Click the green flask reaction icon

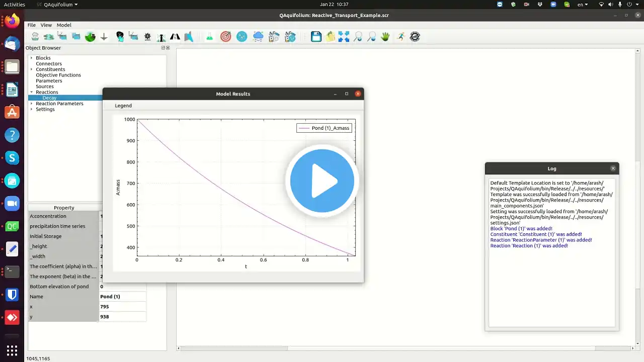209,36
